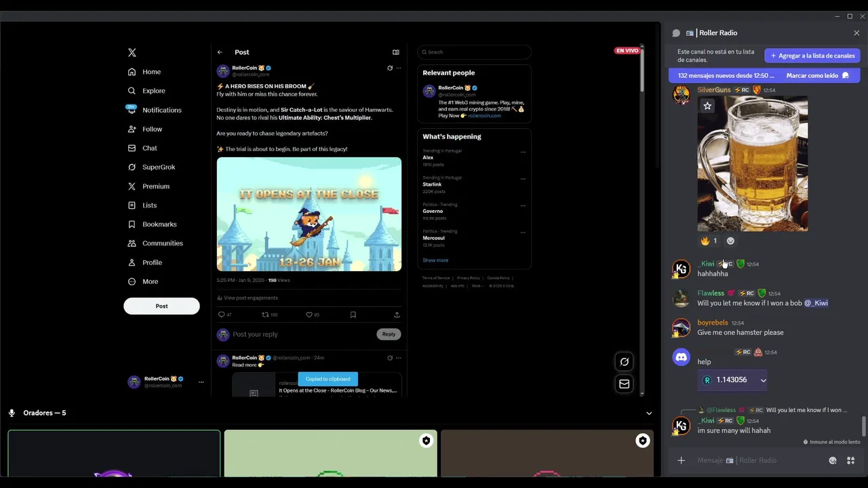The width and height of the screenshot is (868, 488).
Task: Click the star icon on beer image
Action: tap(707, 106)
